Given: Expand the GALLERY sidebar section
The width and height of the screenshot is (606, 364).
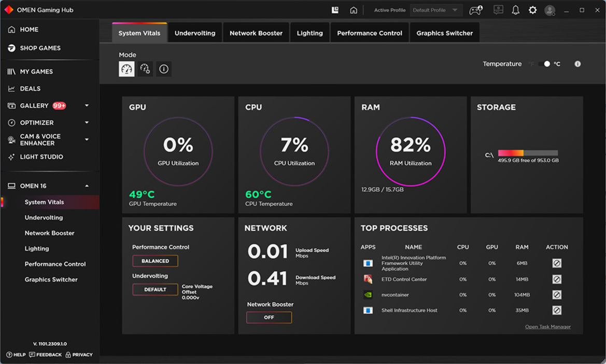Looking at the screenshot, I should 87,105.
